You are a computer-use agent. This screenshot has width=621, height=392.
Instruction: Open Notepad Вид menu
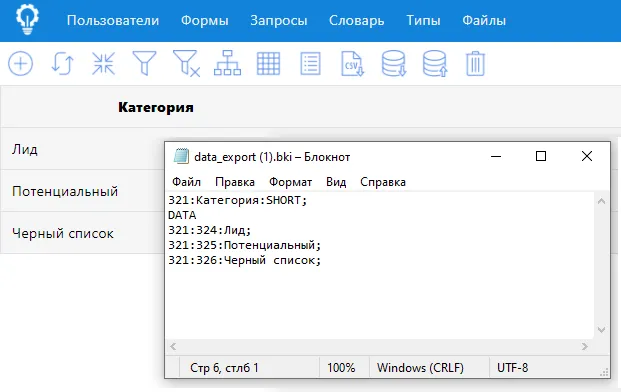336,182
